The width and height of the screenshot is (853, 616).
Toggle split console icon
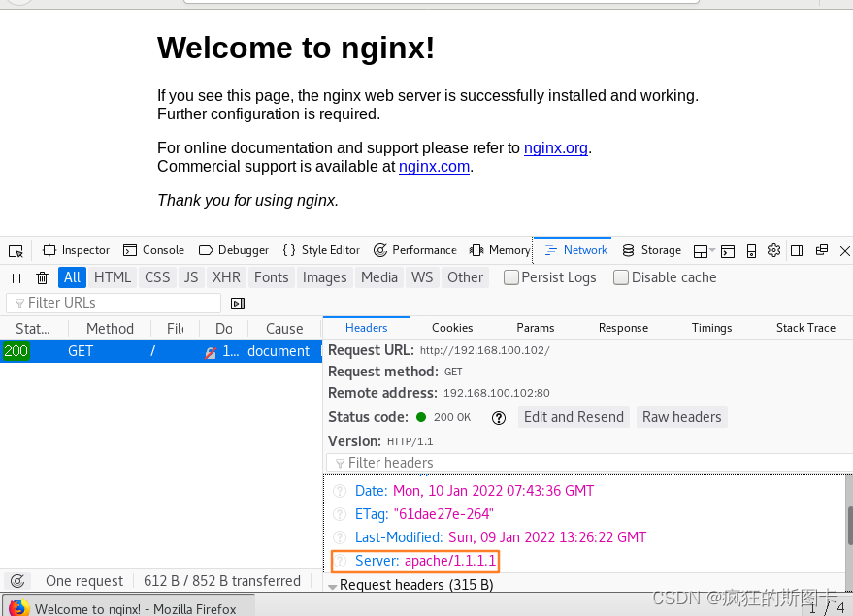(x=728, y=250)
